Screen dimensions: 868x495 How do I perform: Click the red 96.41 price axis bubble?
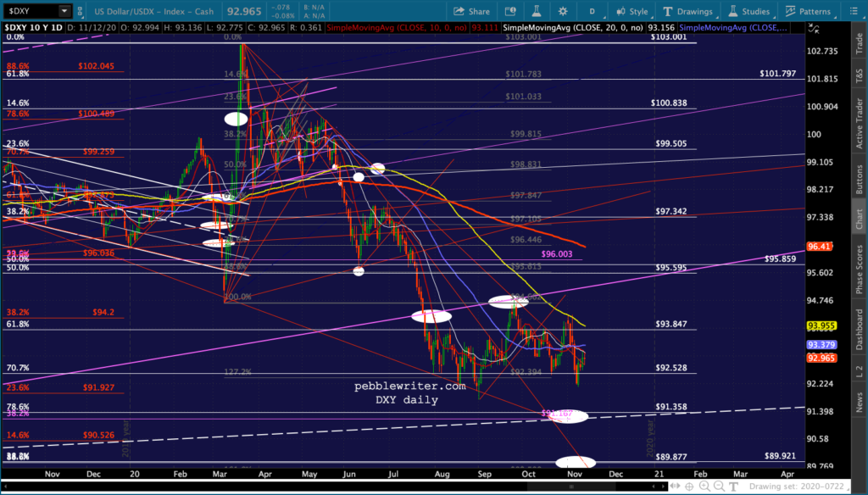[x=820, y=247]
